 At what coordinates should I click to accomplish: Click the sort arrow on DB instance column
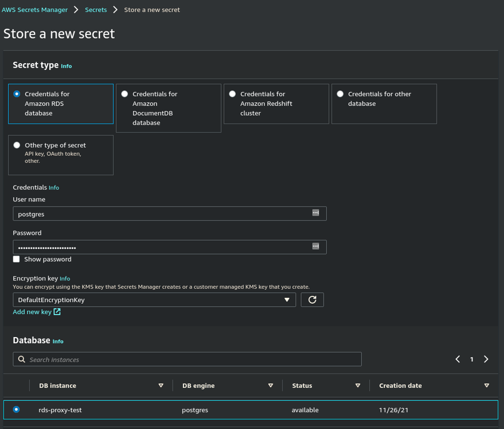coord(161,385)
